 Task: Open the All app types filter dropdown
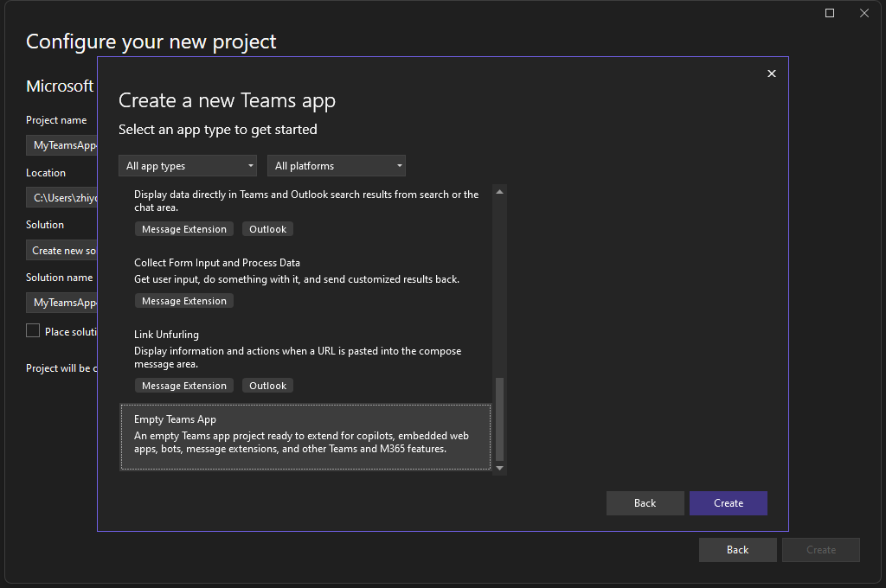187,165
